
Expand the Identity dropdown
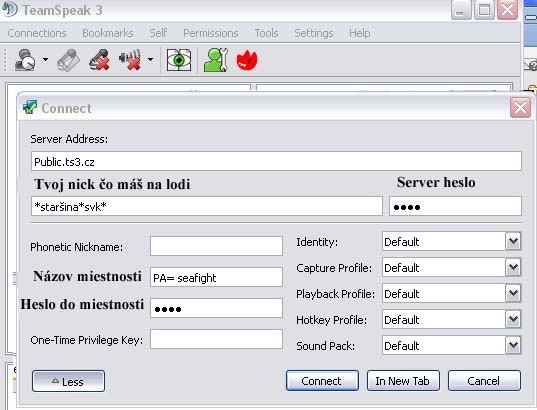pyautogui.click(x=513, y=241)
